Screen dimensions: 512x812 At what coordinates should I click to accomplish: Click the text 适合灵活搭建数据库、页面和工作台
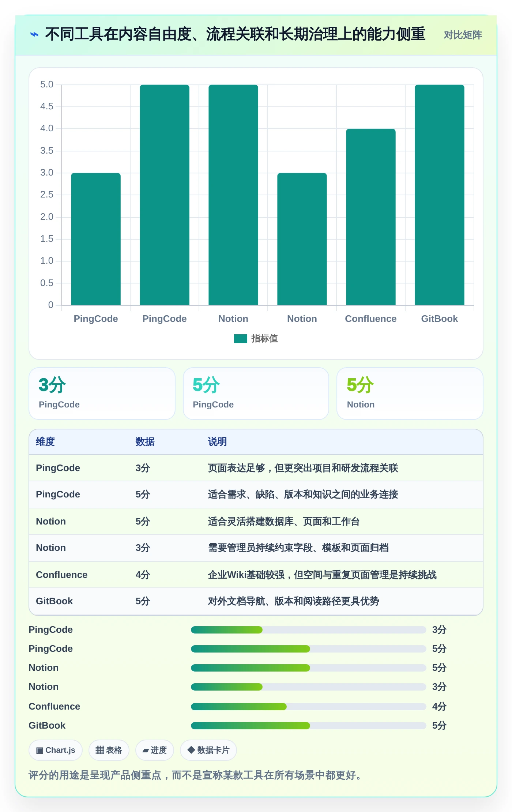pos(284,522)
